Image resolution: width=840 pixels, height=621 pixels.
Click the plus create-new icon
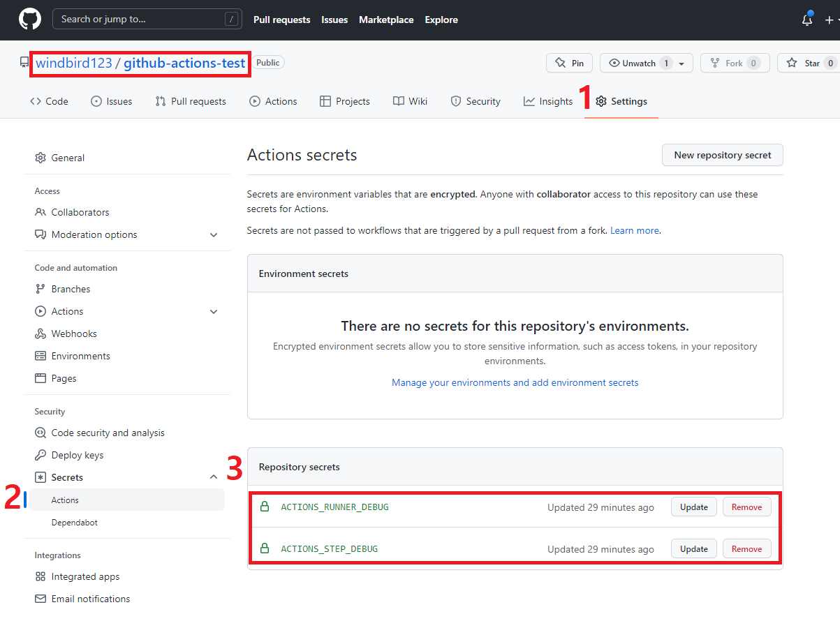pyautogui.click(x=829, y=20)
